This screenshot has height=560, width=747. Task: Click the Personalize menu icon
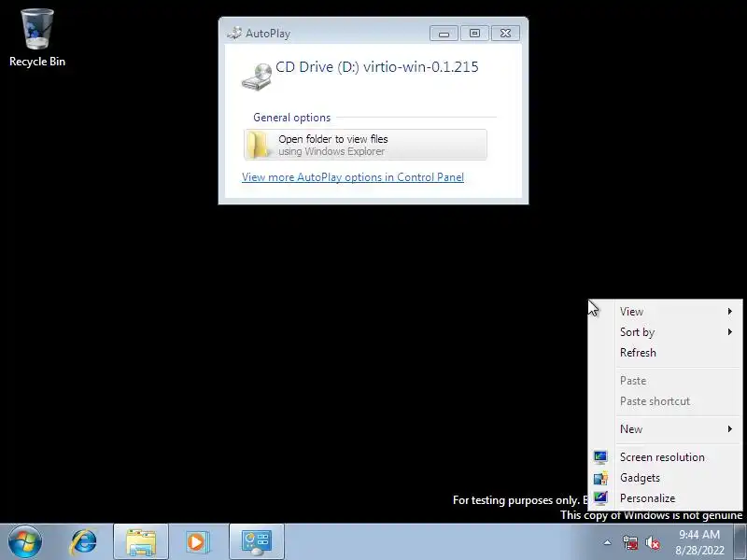click(600, 498)
